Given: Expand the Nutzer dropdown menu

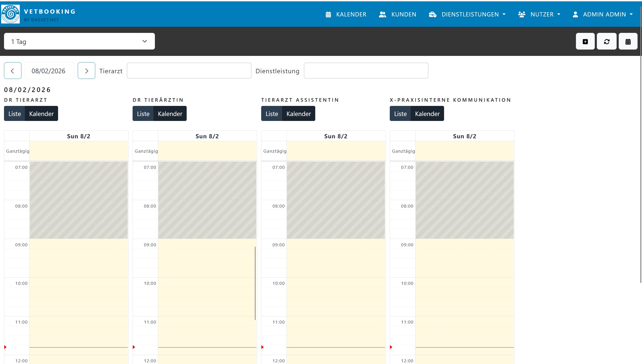Looking at the screenshot, I should (539, 14).
